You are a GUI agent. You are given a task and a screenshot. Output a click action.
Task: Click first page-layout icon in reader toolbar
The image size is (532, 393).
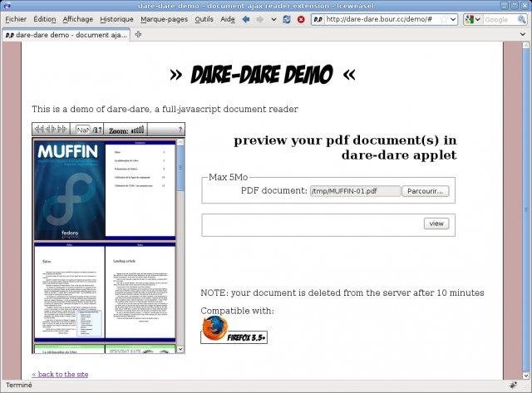40,129
